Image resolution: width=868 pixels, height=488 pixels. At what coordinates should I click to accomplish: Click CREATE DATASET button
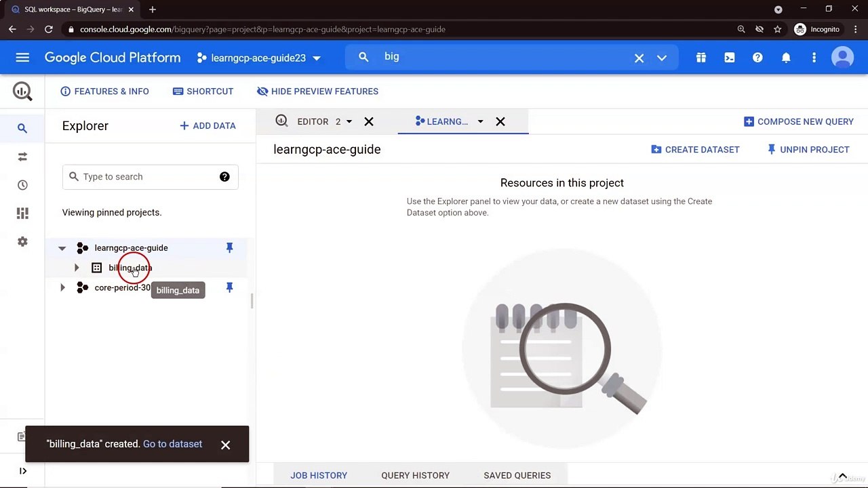(695, 150)
